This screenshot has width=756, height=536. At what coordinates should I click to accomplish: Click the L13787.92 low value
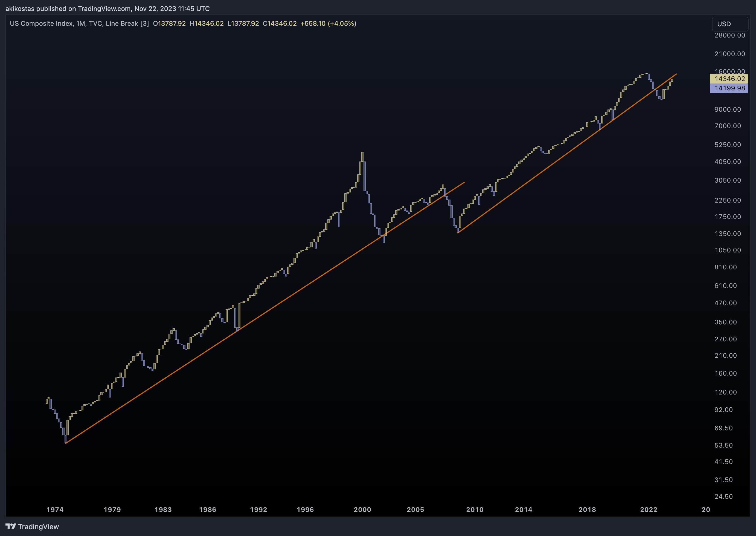coord(243,24)
